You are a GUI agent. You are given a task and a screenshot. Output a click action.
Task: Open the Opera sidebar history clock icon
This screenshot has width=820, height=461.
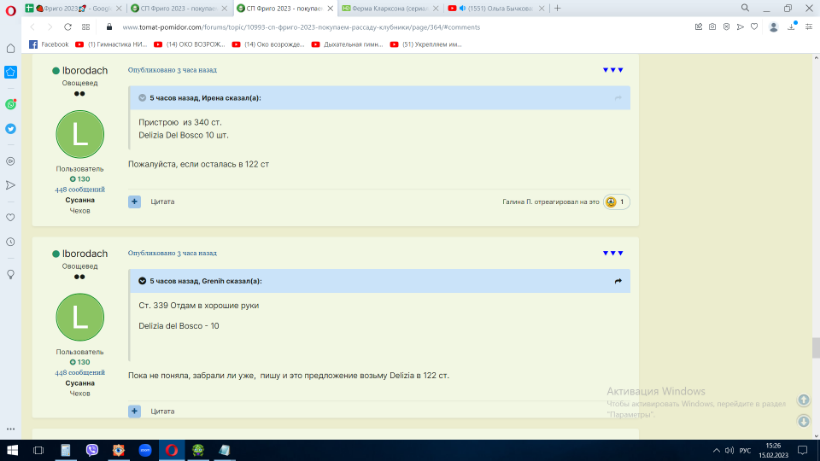coord(10,242)
